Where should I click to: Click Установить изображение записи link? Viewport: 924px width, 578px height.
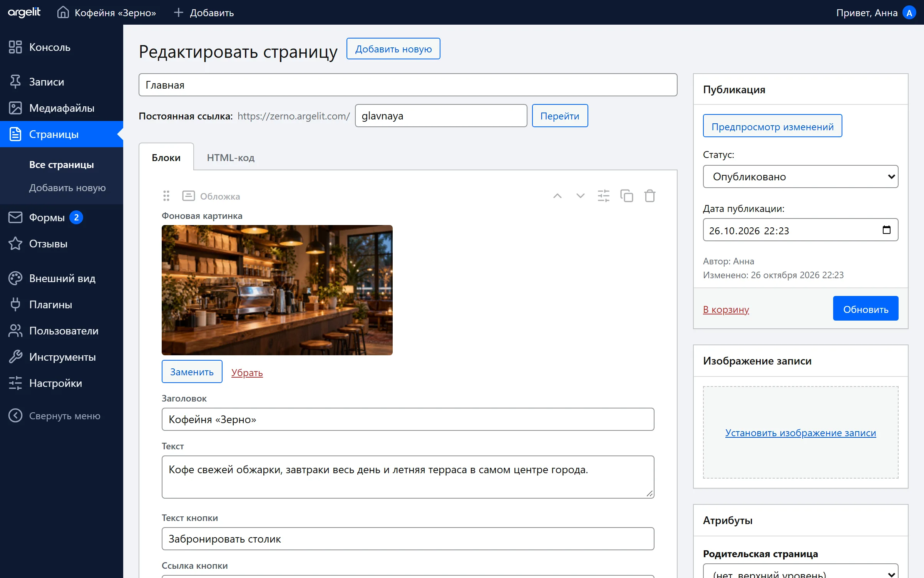point(800,432)
